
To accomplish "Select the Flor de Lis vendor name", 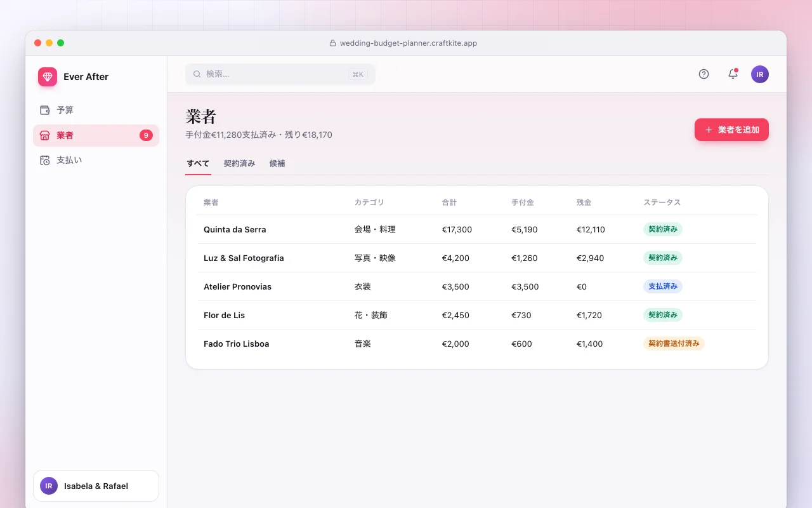I will tap(224, 316).
